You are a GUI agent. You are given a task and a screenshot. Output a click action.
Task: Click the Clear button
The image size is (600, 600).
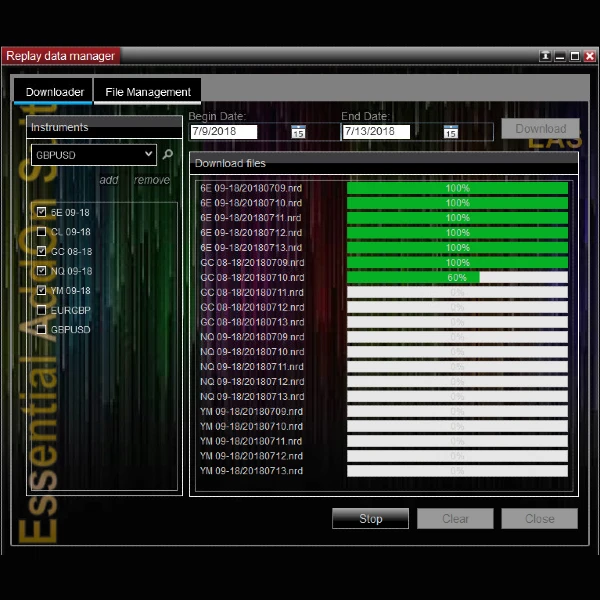tap(455, 518)
